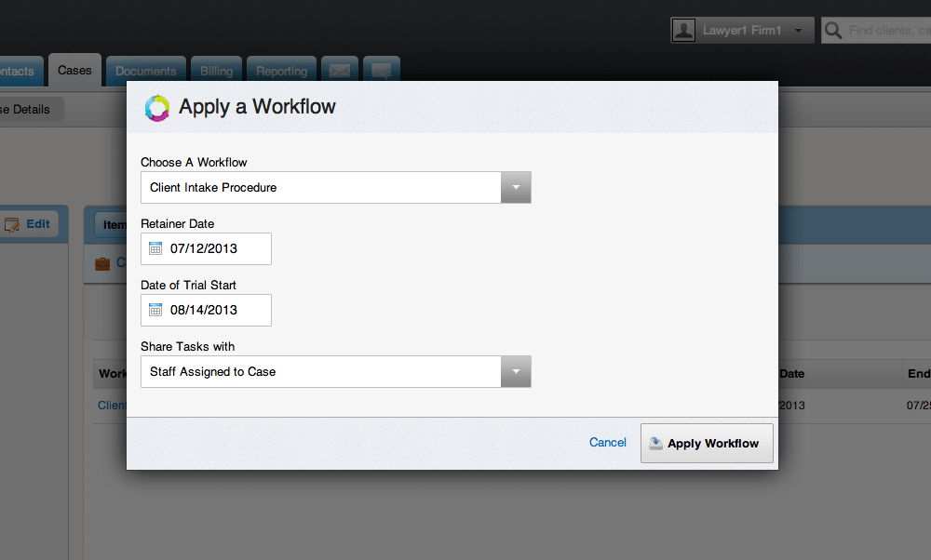The image size is (931, 560).
Task: Click the Edit button in background page
Action: point(29,224)
